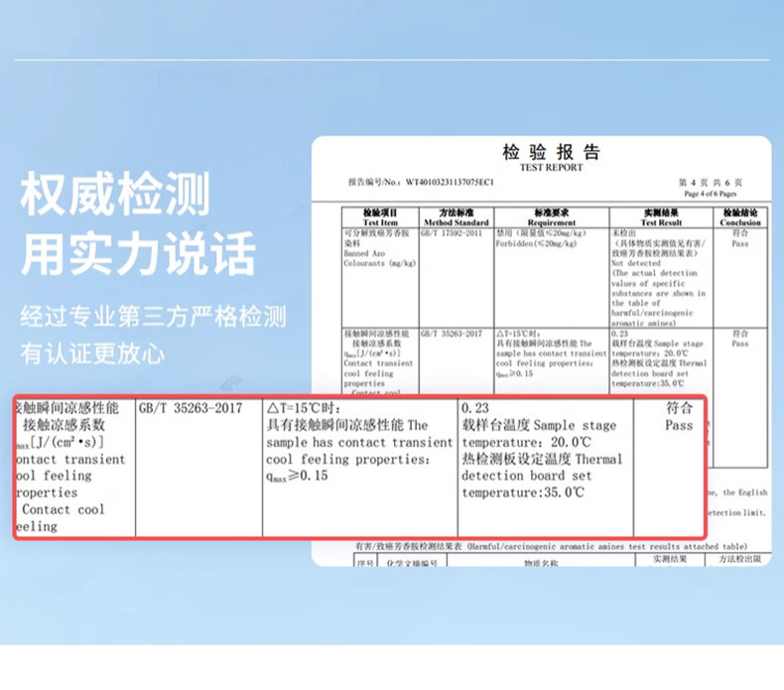Image resolution: width=784 pixels, height=690 pixels.
Task: Click the Test Result column header
Action: click(661, 217)
